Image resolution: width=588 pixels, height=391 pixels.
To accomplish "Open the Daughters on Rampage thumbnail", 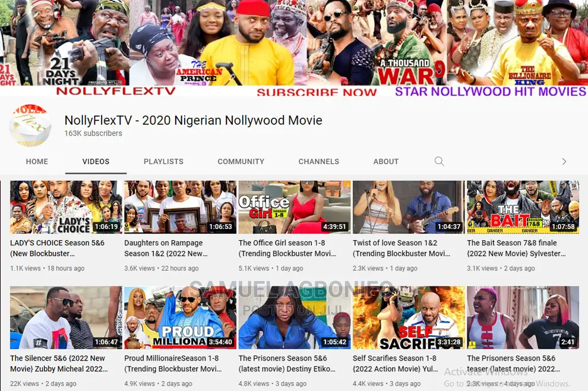I will (181, 207).
